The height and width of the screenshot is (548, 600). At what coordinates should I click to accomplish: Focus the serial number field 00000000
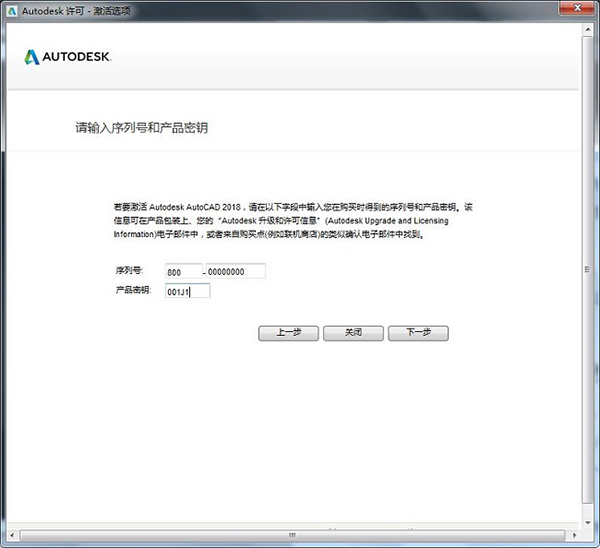click(236, 271)
